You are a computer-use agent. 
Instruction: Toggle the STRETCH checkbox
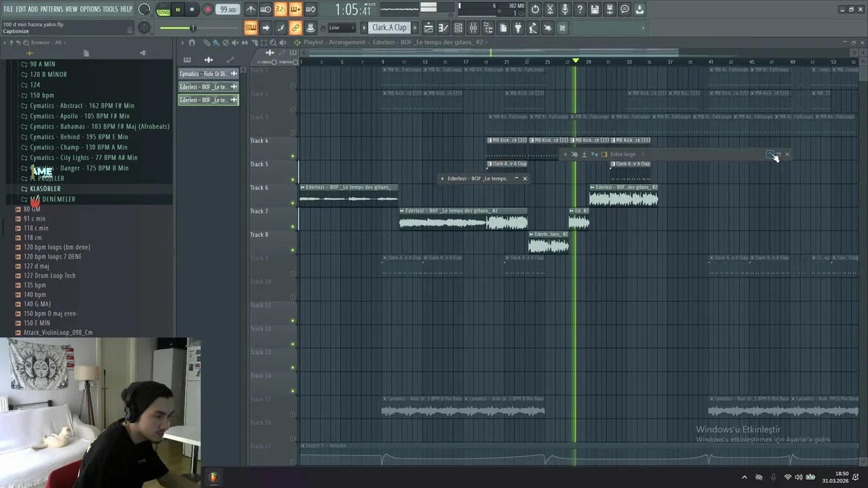295,62
